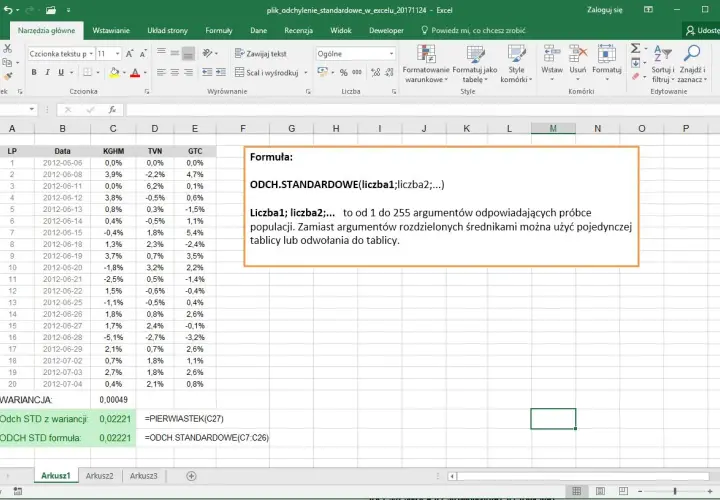Align text to top
The width and height of the screenshot is (720, 500).
click(161, 53)
